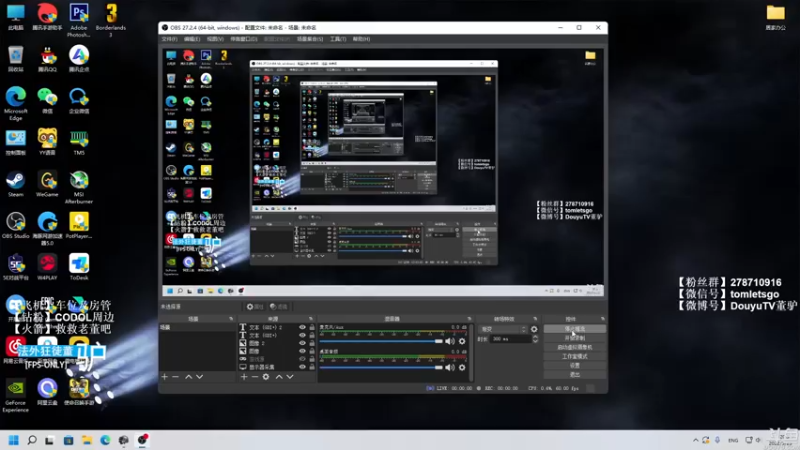Show hidden icons chevron in system tray
This screenshot has height=450, width=800.
tap(695, 440)
